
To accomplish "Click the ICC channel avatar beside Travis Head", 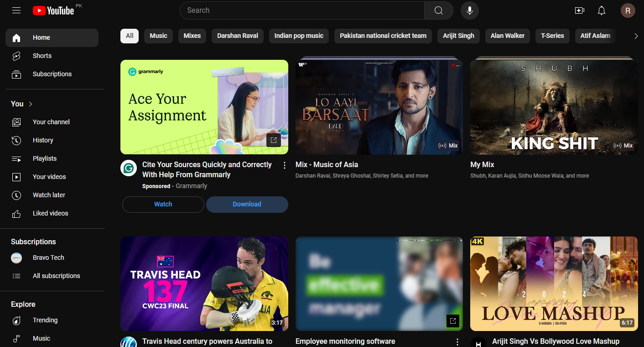I will pos(129,342).
